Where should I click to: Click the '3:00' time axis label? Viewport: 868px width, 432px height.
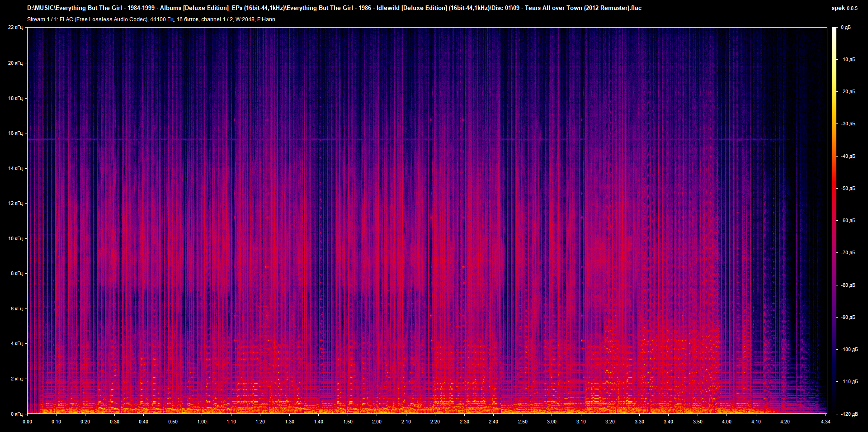coord(552,422)
